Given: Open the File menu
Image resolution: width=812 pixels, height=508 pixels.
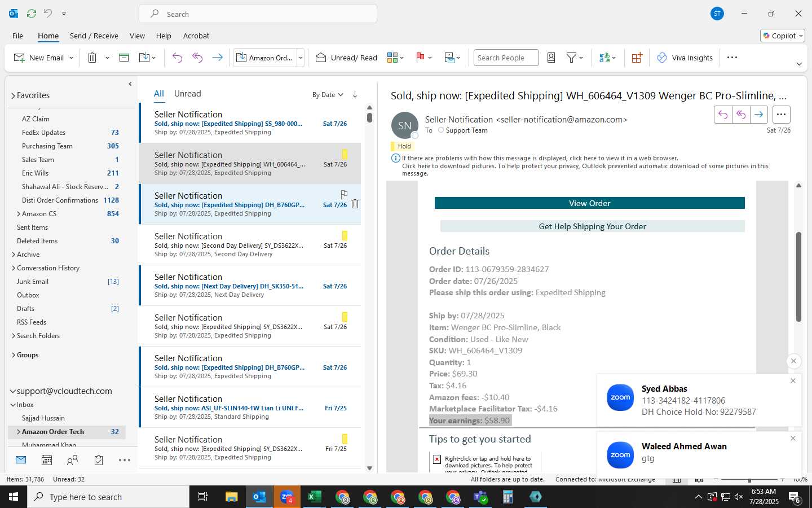Looking at the screenshot, I should pyautogui.click(x=17, y=36).
